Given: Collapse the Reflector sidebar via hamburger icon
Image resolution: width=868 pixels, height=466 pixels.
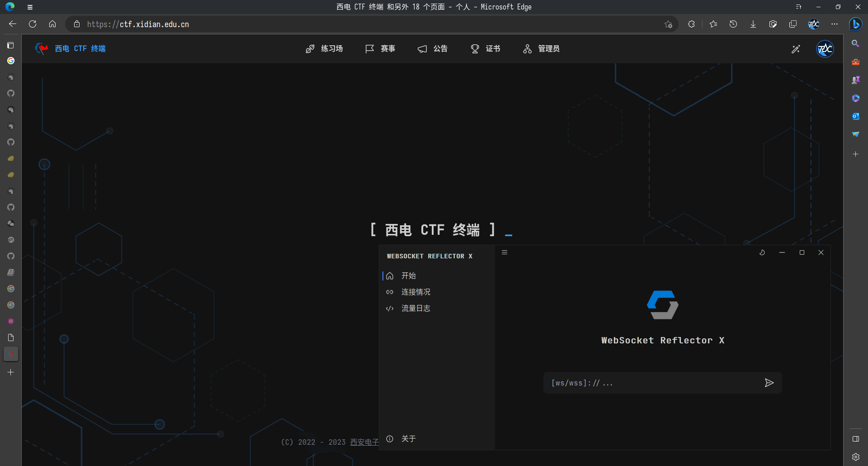Looking at the screenshot, I should point(505,252).
